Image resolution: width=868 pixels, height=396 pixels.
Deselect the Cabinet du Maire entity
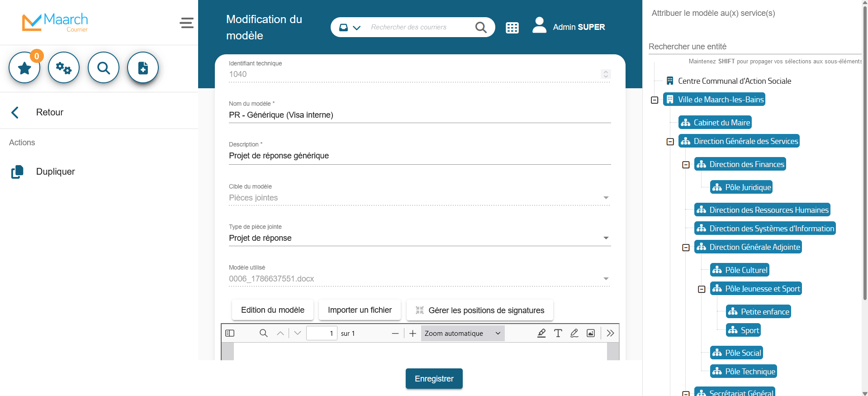tap(715, 123)
